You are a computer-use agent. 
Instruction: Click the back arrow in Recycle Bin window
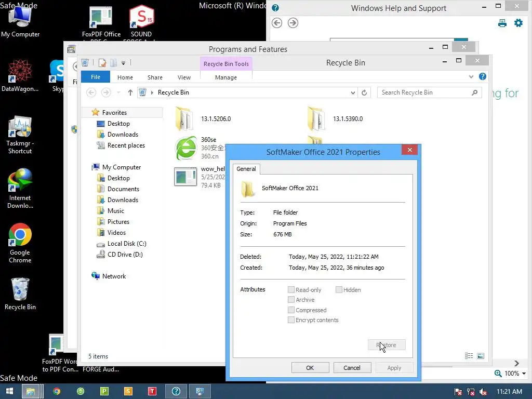pos(91,92)
